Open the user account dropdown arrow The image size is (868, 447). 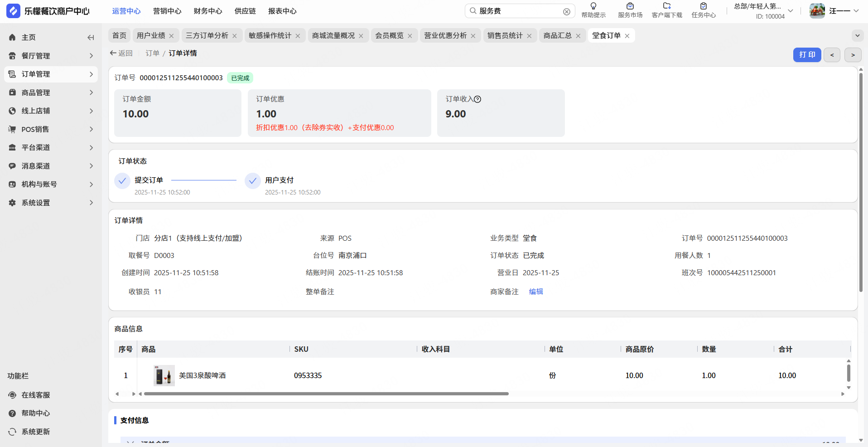point(856,11)
